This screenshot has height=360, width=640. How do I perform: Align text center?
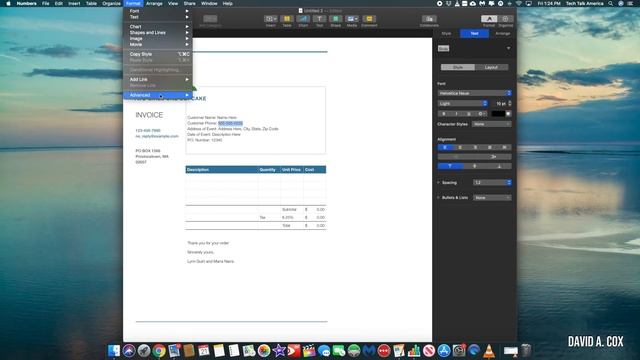tap(460, 147)
